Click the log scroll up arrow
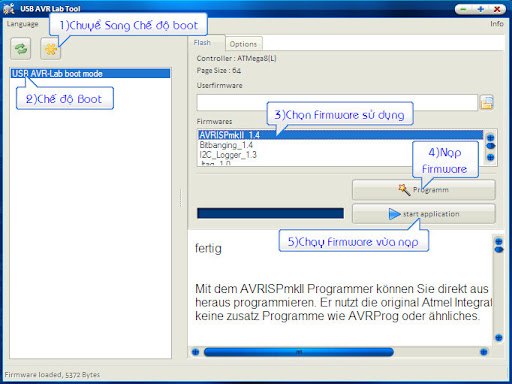Viewport: 512px width, 384px height. click(x=499, y=241)
